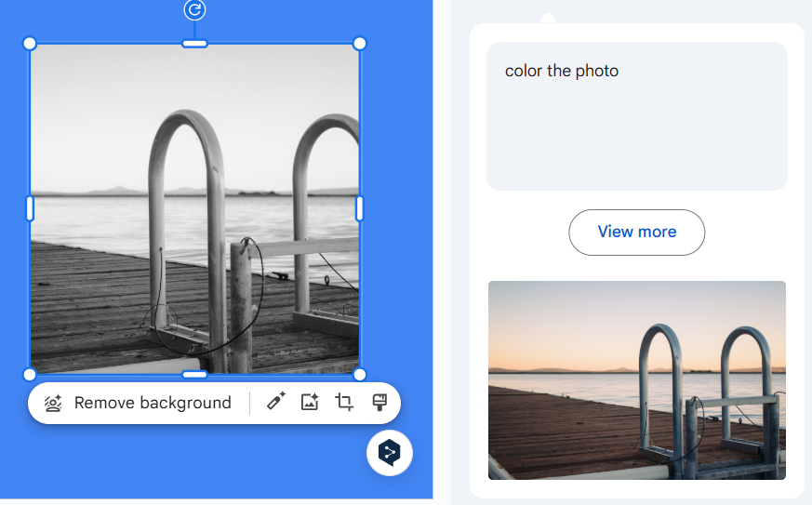
Task: Click the top-right corner resize handle
Action: [360, 44]
